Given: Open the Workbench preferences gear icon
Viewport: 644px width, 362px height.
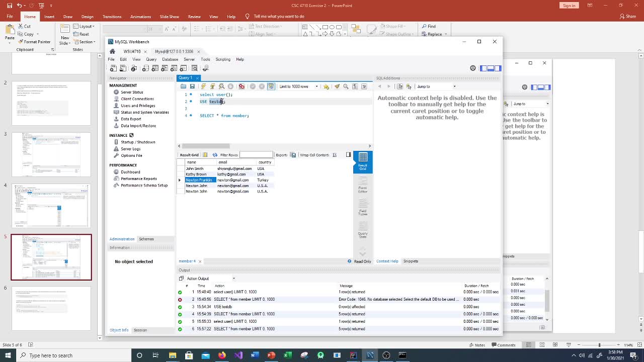Looking at the screenshot, I should point(473,68).
